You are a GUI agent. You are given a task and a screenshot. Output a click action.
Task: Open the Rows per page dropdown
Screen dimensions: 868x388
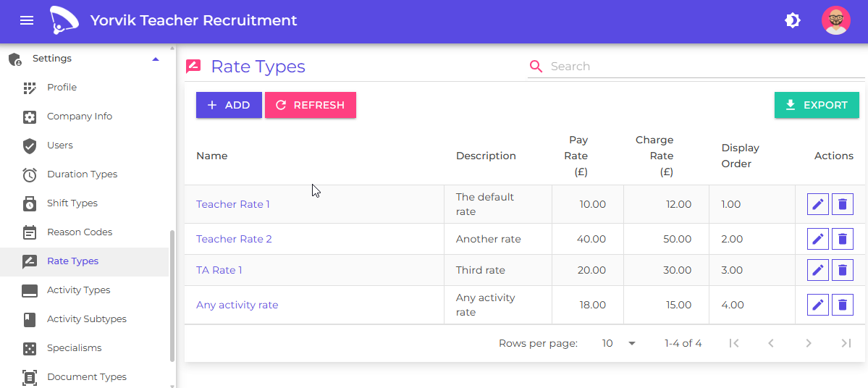coord(619,343)
